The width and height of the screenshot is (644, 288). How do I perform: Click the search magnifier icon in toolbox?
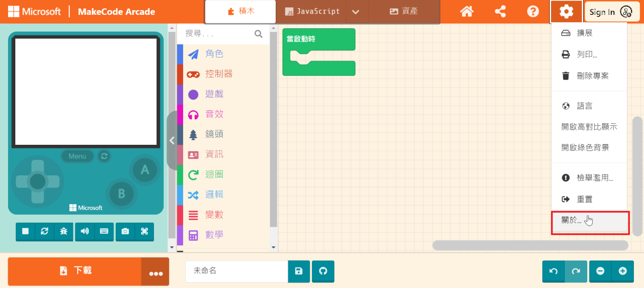click(x=258, y=34)
